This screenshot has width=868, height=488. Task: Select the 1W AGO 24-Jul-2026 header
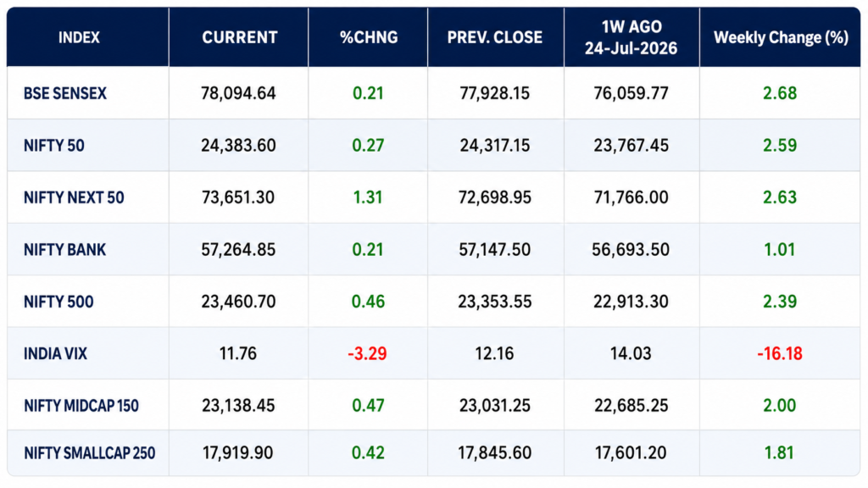[x=631, y=37]
